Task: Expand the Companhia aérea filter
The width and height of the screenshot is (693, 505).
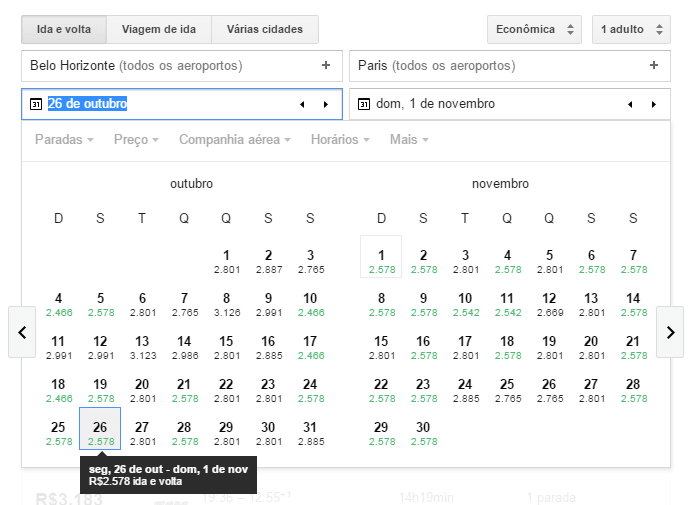Action: pyautogui.click(x=235, y=140)
